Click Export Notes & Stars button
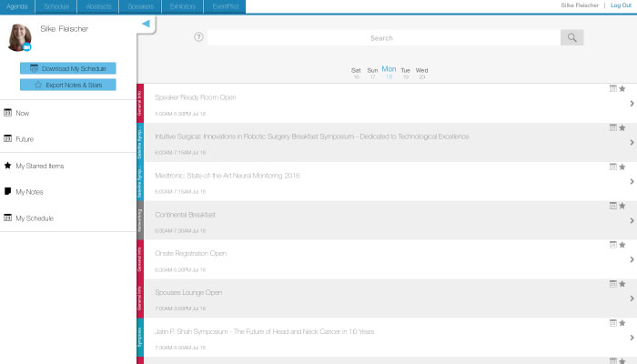637x364 pixels. (68, 85)
